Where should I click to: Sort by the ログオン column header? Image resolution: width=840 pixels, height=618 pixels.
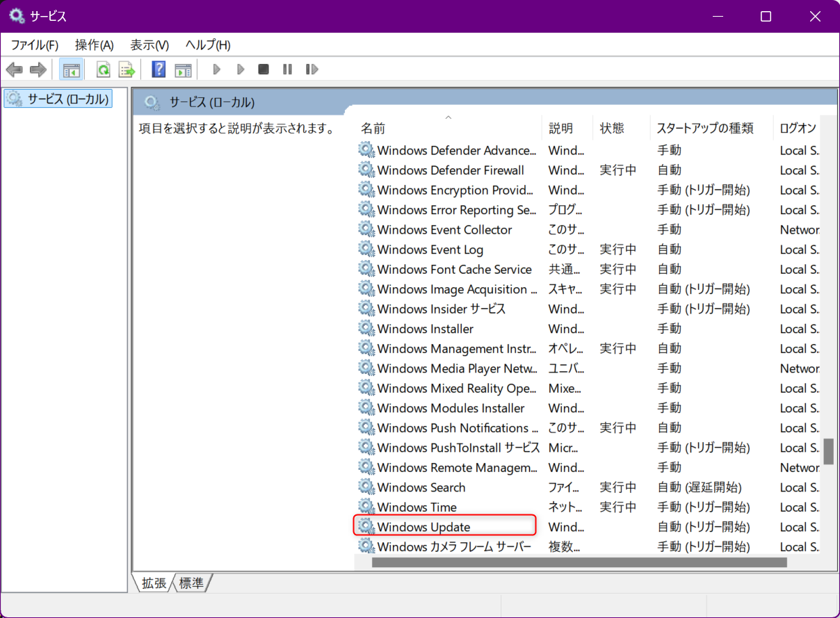tap(798, 129)
